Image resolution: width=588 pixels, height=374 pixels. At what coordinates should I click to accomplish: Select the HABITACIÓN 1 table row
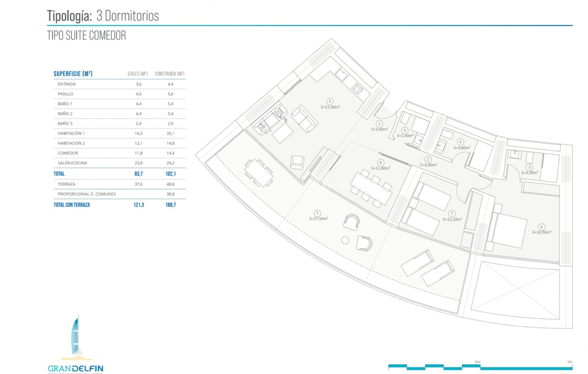click(119, 133)
